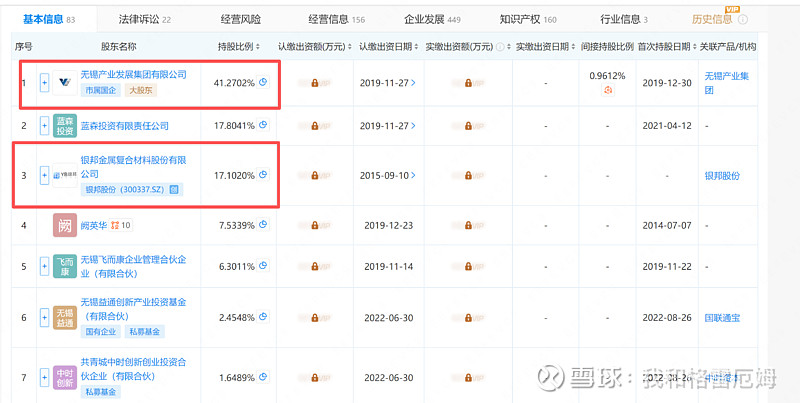This screenshot has width=800, height=403.
Task: Click 大股东 tag
Action: (141, 91)
